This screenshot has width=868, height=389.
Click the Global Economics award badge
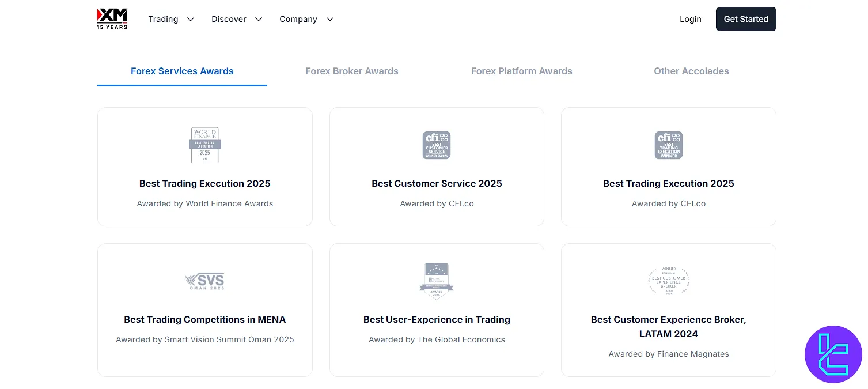pyautogui.click(x=437, y=281)
